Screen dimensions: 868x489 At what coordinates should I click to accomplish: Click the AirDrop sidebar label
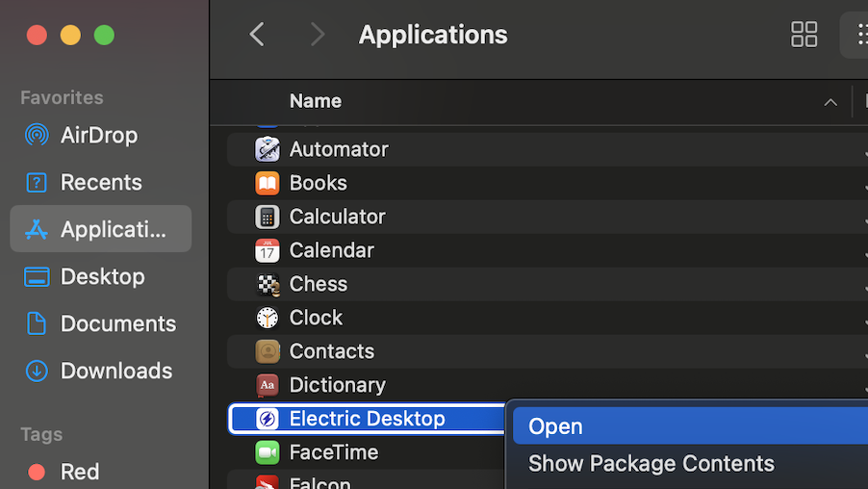point(99,135)
